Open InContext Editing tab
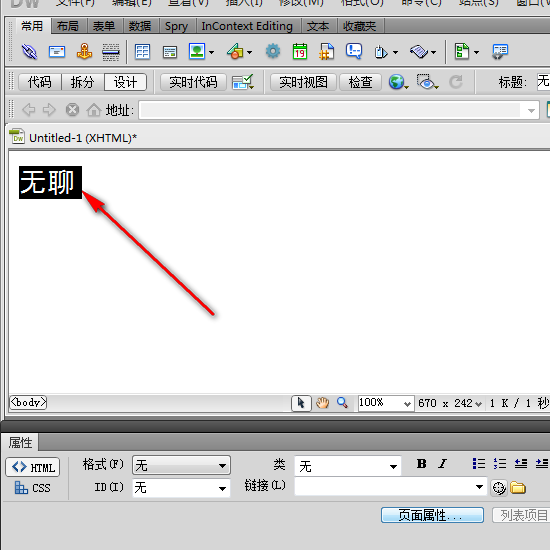Viewport: 550px width, 550px height. pyautogui.click(x=247, y=26)
